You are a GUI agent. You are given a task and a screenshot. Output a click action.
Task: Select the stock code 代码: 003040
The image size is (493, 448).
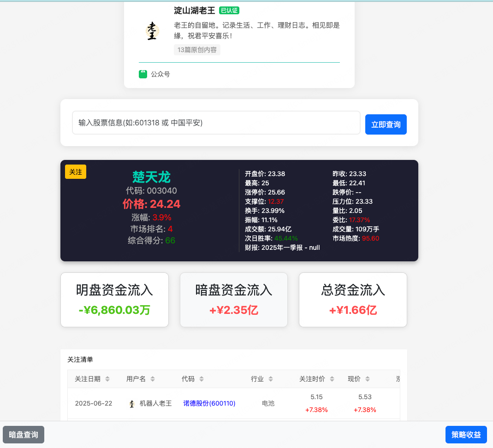tap(151, 191)
